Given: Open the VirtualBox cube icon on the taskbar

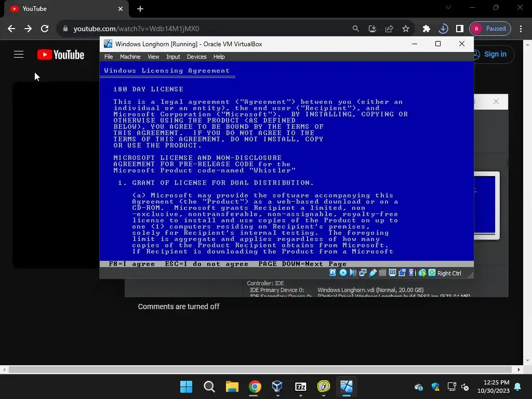Looking at the screenshot, I should [277, 387].
